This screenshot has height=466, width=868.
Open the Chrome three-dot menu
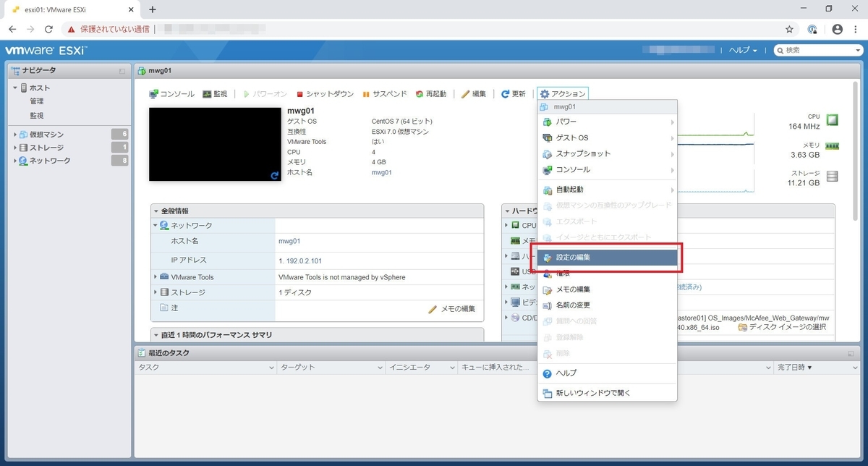(856, 29)
